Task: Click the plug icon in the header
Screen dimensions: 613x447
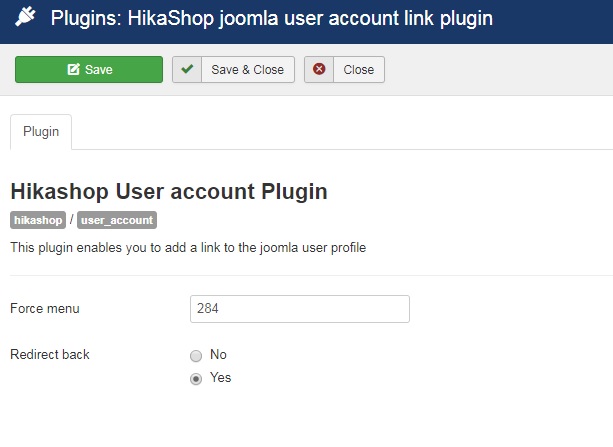Action: pos(26,19)
